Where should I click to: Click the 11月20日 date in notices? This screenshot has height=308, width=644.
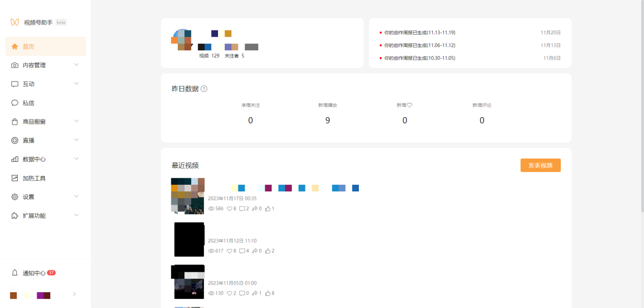tap(550, 33)
